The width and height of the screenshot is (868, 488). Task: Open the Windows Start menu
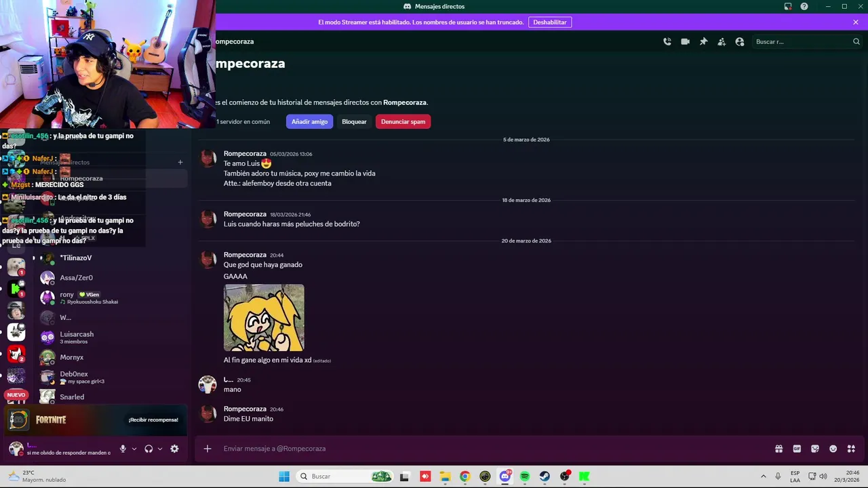pos(284,476)
